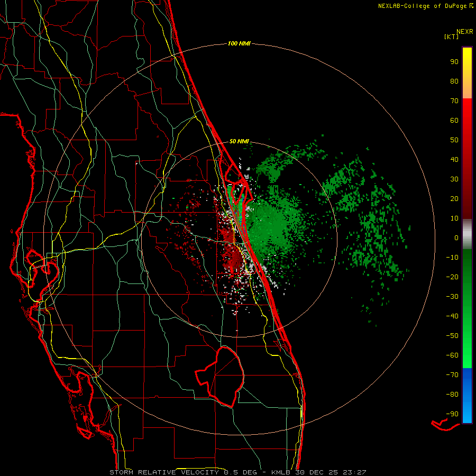
Task: Click the 40 value on the velocity scale
Action: click(454, 159)
